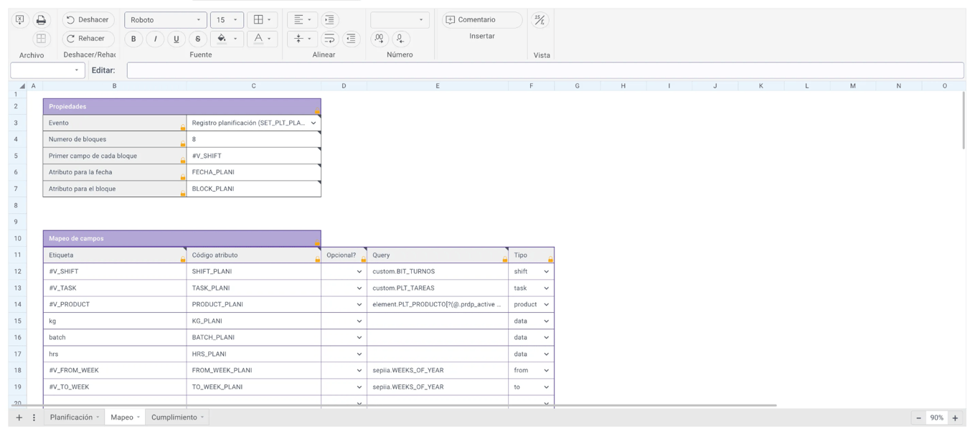
Task: Click the select-all corner of the grid
Action: [x=17, y=86]
